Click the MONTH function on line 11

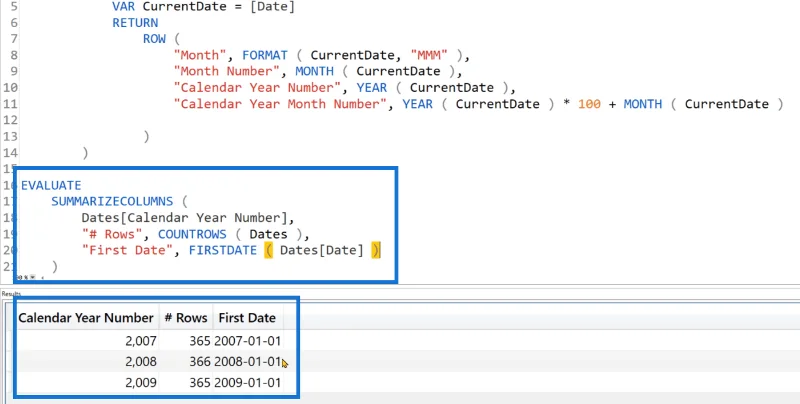[x=643, y=104]
